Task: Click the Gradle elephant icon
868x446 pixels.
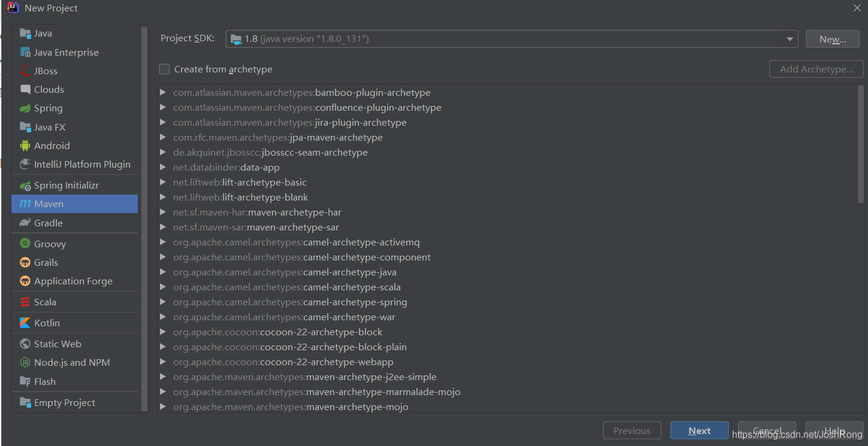Action: (25, 223)
